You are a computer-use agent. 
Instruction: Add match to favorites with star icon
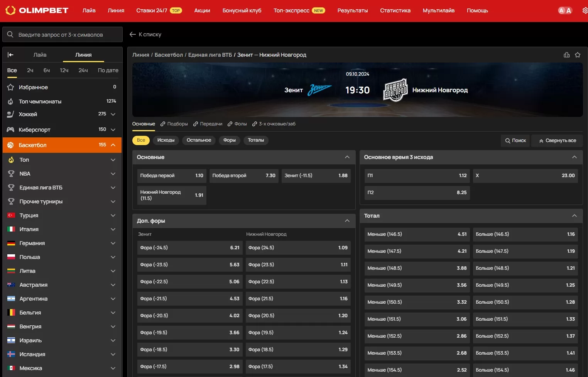point(578,55)
